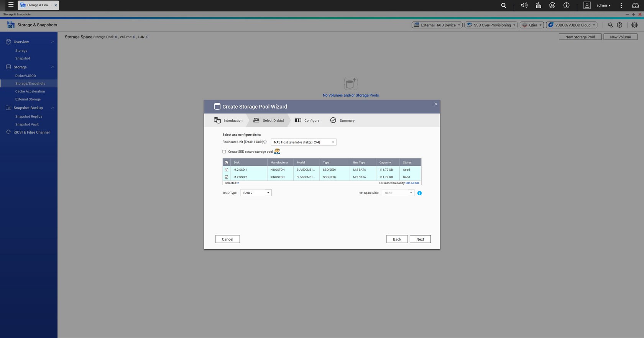Screen dimensions: 644x338
Task: Go to the Introduction wizard step
Action: (228, 120)
